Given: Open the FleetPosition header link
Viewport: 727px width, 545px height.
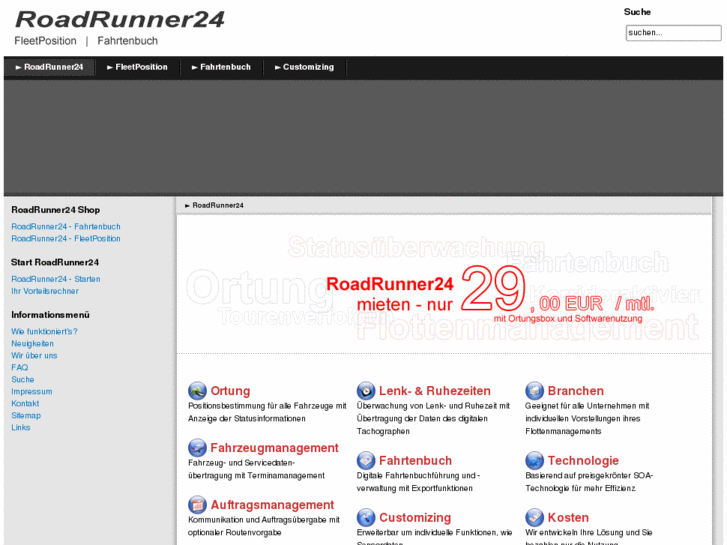Looking at the screenshot, I should [x=45, y=41].
